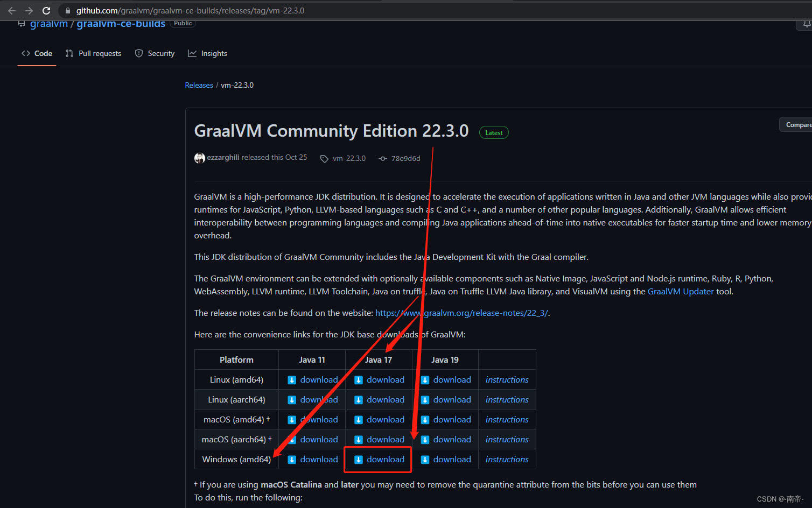Open the Insights tab
The height and width of the screenshot is (508, 812).
click(207, 53)
